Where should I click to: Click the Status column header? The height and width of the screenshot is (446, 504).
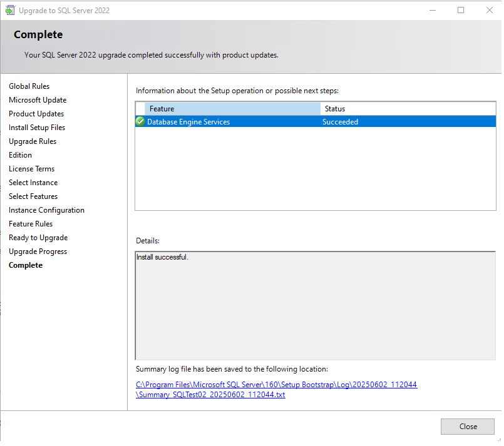coord(407,109)
